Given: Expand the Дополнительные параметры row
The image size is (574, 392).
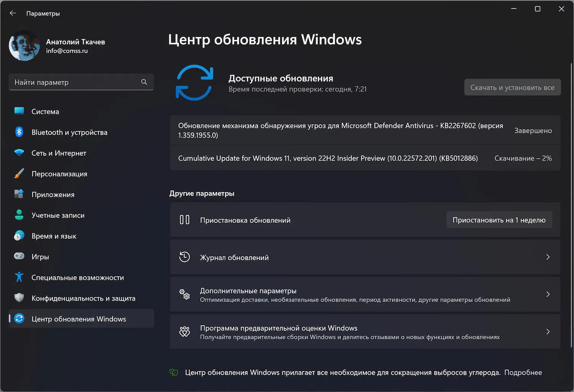Looking at the screenshot, I should tap(548, 294).
